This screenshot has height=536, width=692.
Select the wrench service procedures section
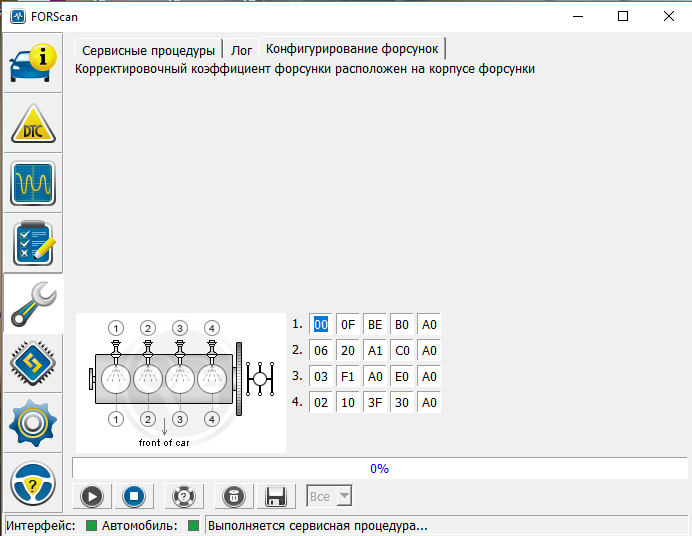pos(33,304)
